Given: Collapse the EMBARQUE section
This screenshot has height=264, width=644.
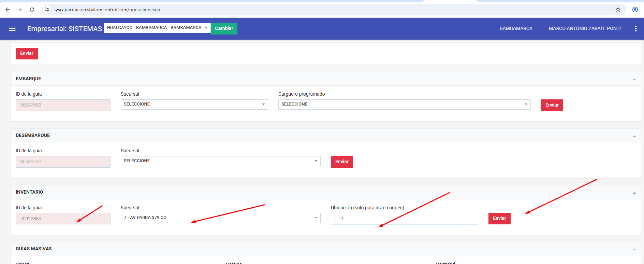Looking at the screenshot, I should pyautogui.click(x=634, y=79).
